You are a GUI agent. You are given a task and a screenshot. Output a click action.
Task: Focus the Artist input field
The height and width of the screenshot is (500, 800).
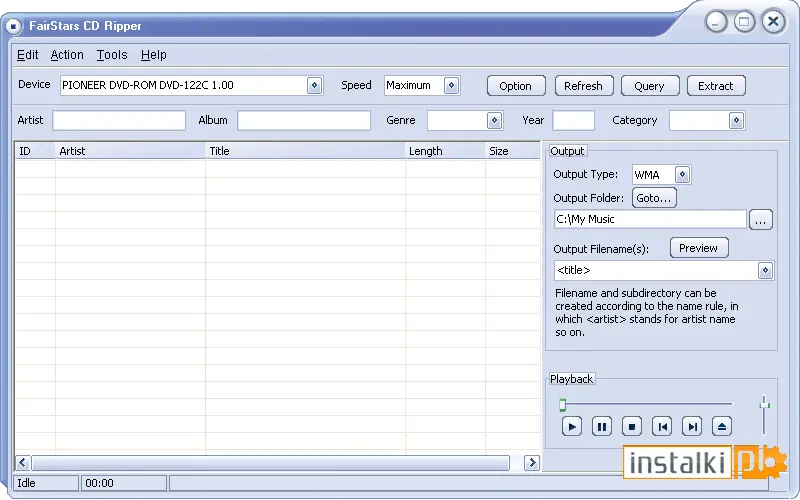(x=119, y=120)
